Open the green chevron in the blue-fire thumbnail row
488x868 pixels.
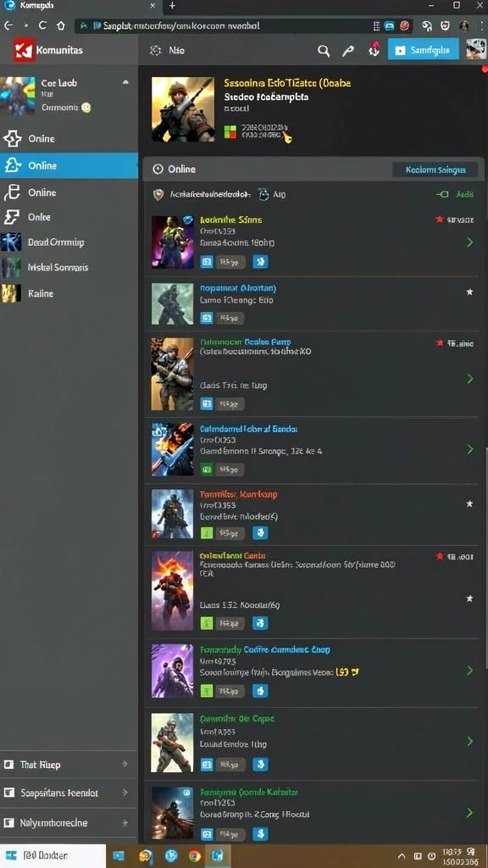click(x=469, y=449)
